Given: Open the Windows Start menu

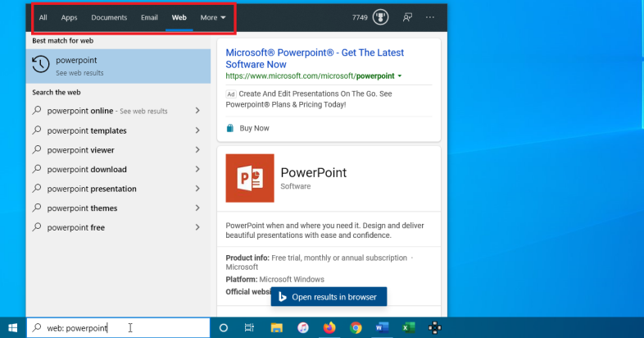Looking at the screenshot, I should point(13,327).
